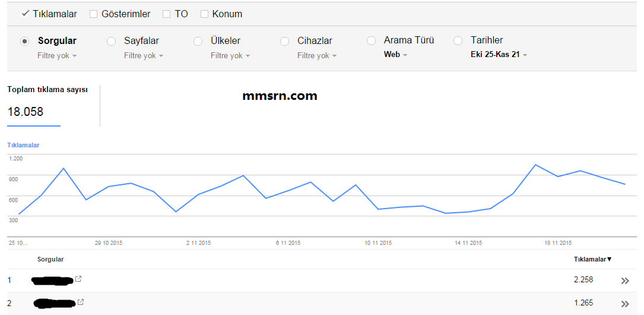Enable the Konum checkbox
Viewport: 644px width, 315px height.
(204, 14)
